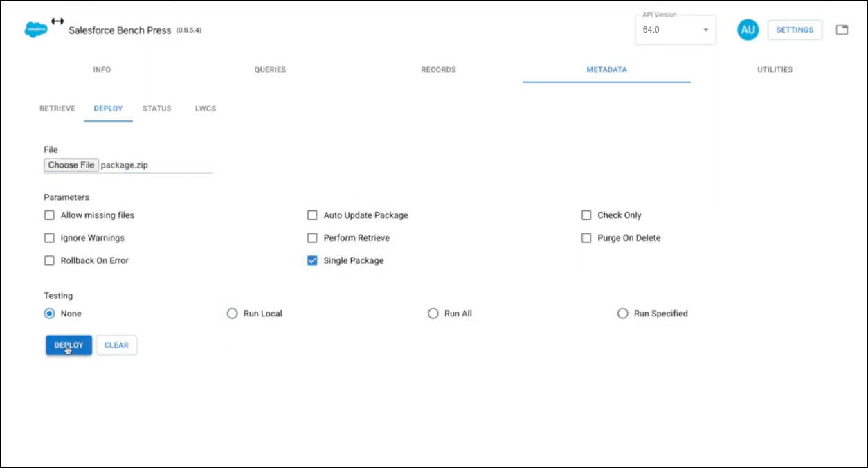This screenshot has width=868, height=468.
Task: Click the window icon next to Settings
Action: (842, 30)
